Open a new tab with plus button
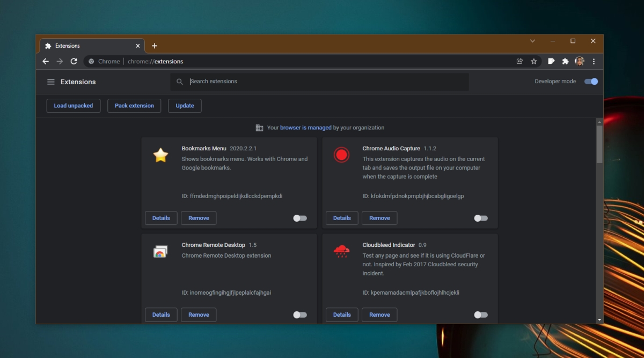This screenshot has height=358, width=644. click(x=155, y=46)
